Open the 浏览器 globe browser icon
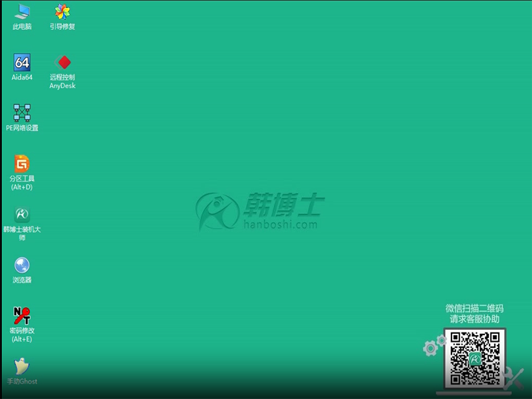Screen dimensions: 532x399 [22, 265]
